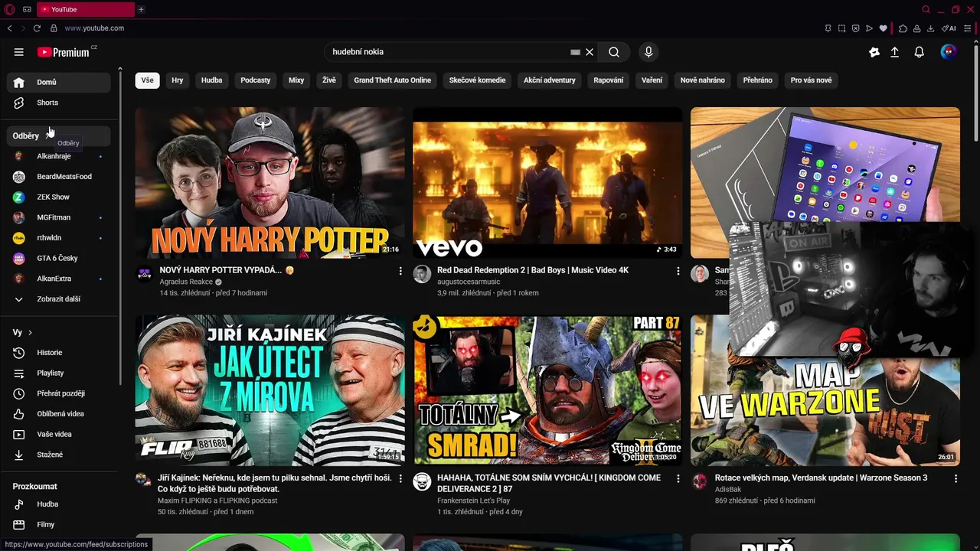Viewport: 980px width, 551px height.
Task: Take a snapshot with the capture icon
Action: 841,28
